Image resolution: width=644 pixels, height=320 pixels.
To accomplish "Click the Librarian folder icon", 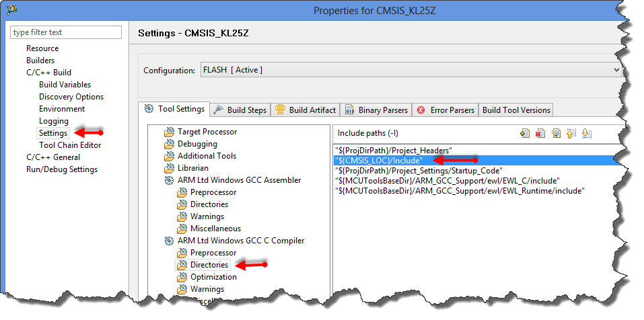I will 169,168.
